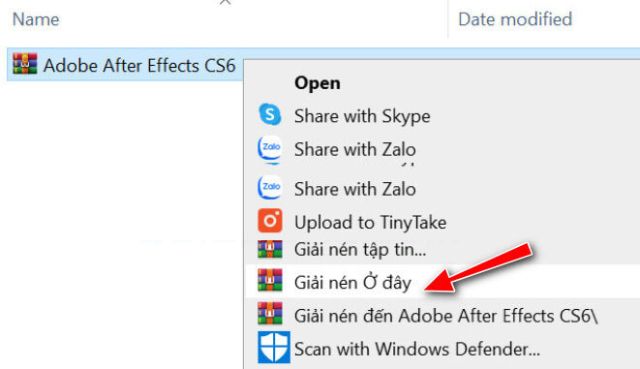
Task: Select Giải nén tập tin... option
Action: 360,249
